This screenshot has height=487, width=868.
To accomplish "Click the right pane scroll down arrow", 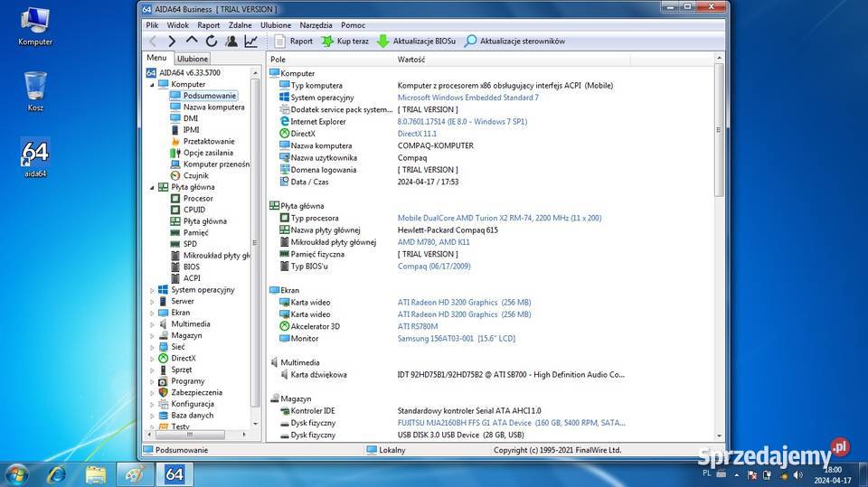I will click(x=719, y=436).
